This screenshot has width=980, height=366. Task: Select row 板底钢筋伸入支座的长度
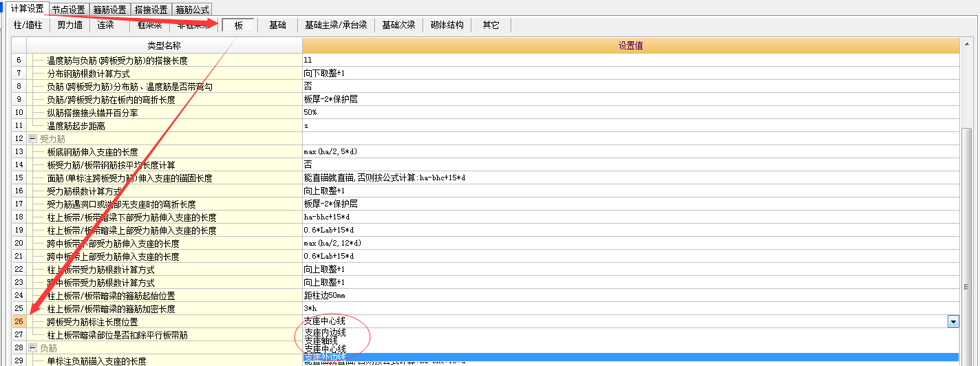(x=92, y=152)
